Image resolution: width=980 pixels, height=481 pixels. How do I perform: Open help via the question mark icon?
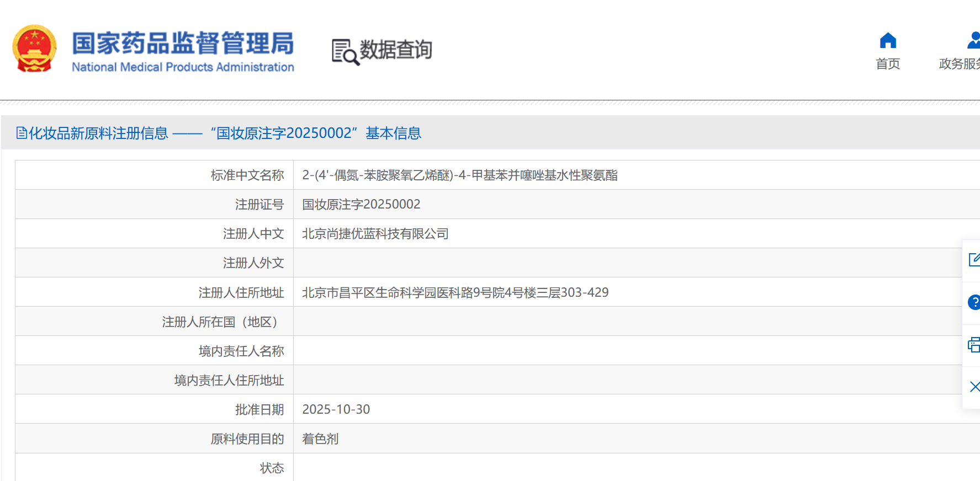(974, 302)
